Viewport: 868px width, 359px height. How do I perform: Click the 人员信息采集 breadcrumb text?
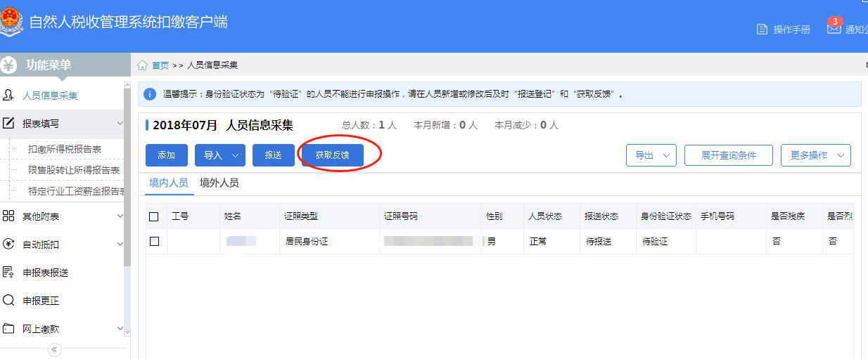coord(212,65)
